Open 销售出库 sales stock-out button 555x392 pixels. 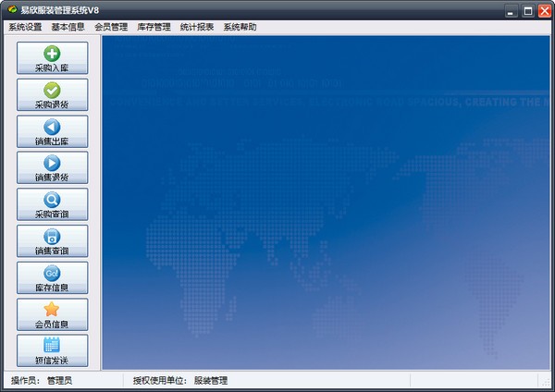pyautogui.click(x=53, y=131)
